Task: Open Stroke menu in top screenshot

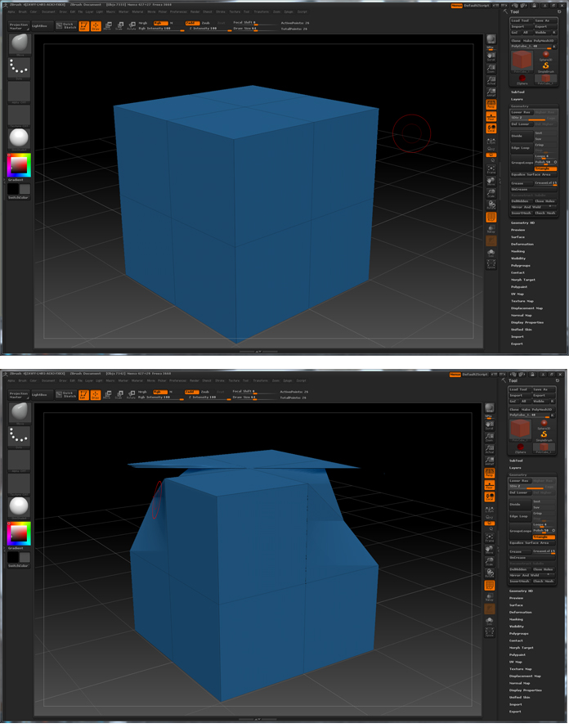Action: [221, 11]
